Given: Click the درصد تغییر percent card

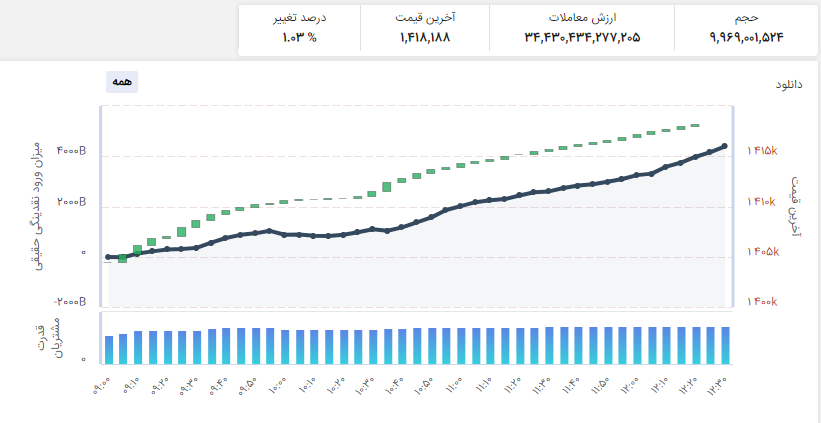Looking at the screenshot, I should pos(299,28).
